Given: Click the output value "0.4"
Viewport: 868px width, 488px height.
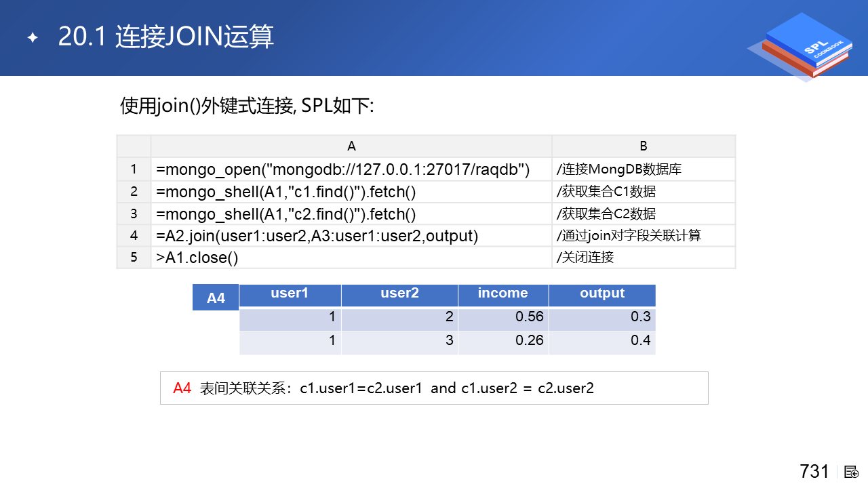Looking at the screenshot, I should (602, 342).
